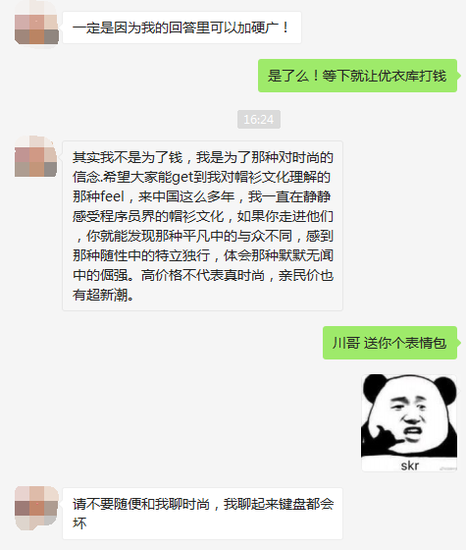Click the word feel in the long message

112,196
